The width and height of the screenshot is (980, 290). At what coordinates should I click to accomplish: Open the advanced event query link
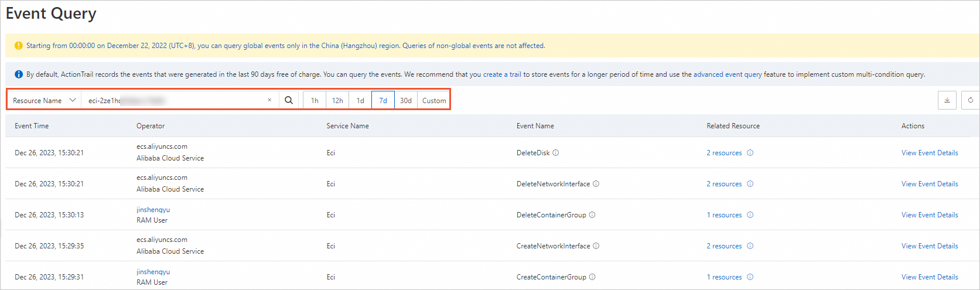728,74
